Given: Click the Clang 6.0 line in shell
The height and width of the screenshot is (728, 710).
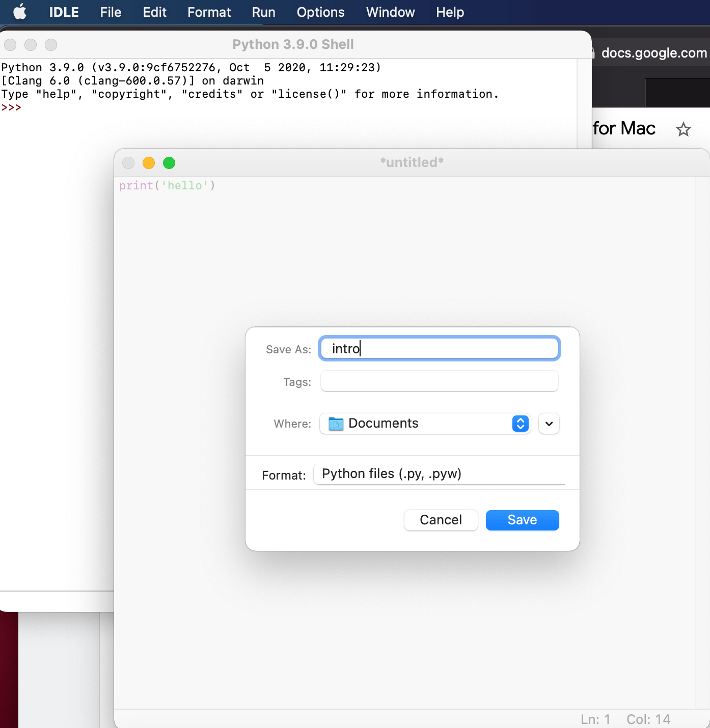Looking at the screenshot, I should pos(132,81).
